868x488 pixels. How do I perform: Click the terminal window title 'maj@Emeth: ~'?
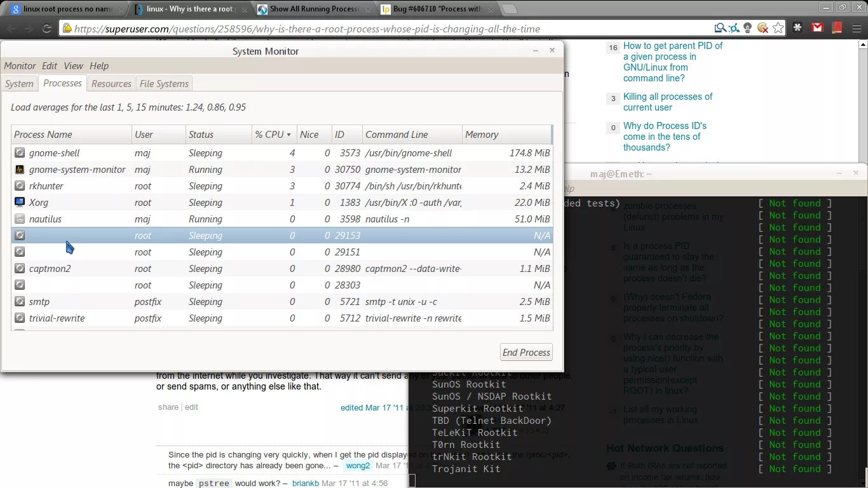coord(621,173)
